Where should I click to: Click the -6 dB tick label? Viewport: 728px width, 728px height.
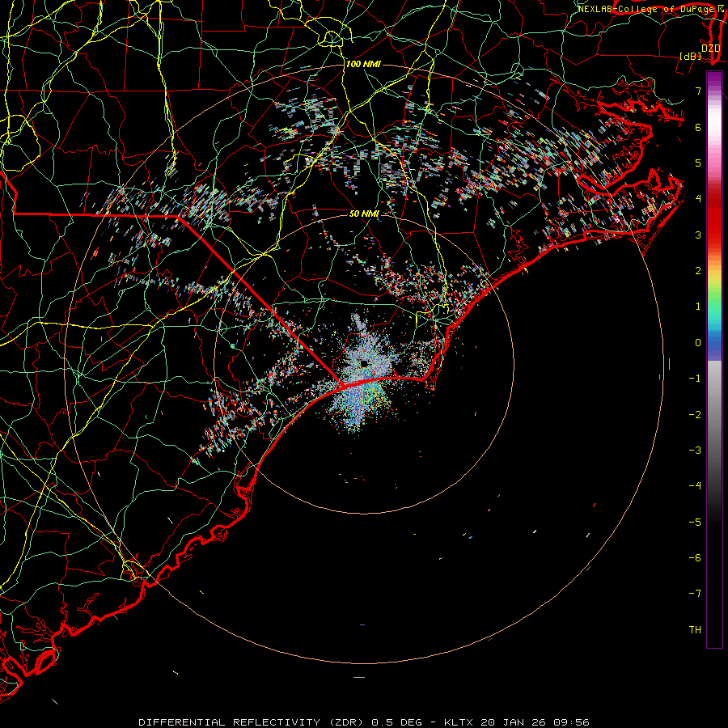(695, 557)
